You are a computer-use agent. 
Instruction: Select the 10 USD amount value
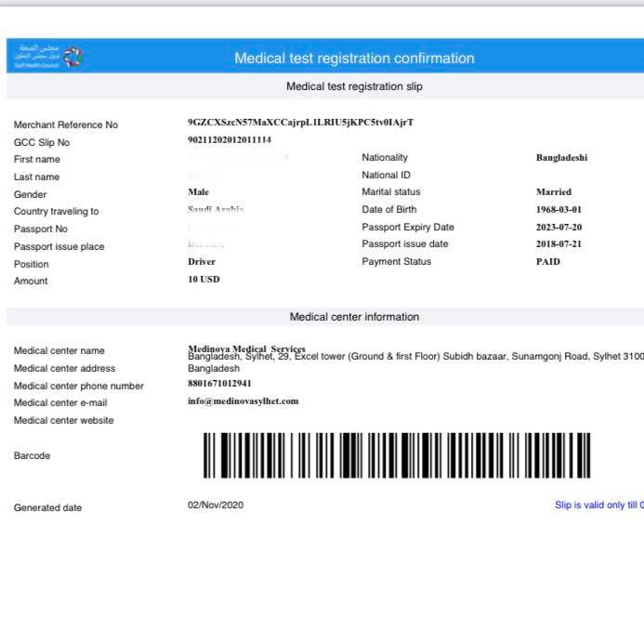click(204, 280)
